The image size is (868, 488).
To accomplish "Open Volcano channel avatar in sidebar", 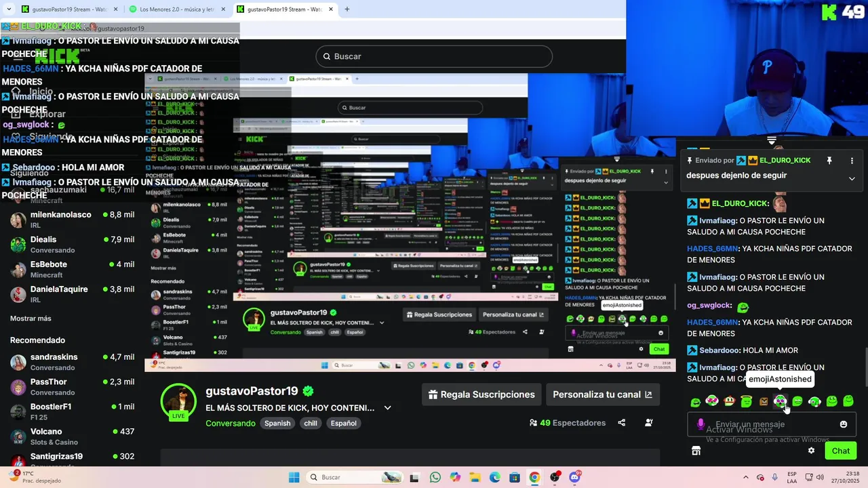I will 18,436.
